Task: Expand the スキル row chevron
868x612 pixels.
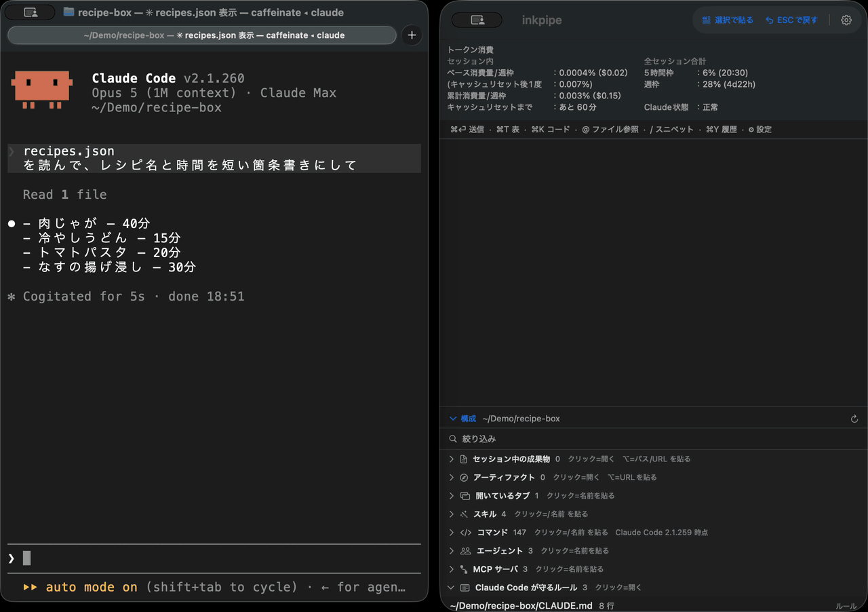Action: [x=452, y=514]
